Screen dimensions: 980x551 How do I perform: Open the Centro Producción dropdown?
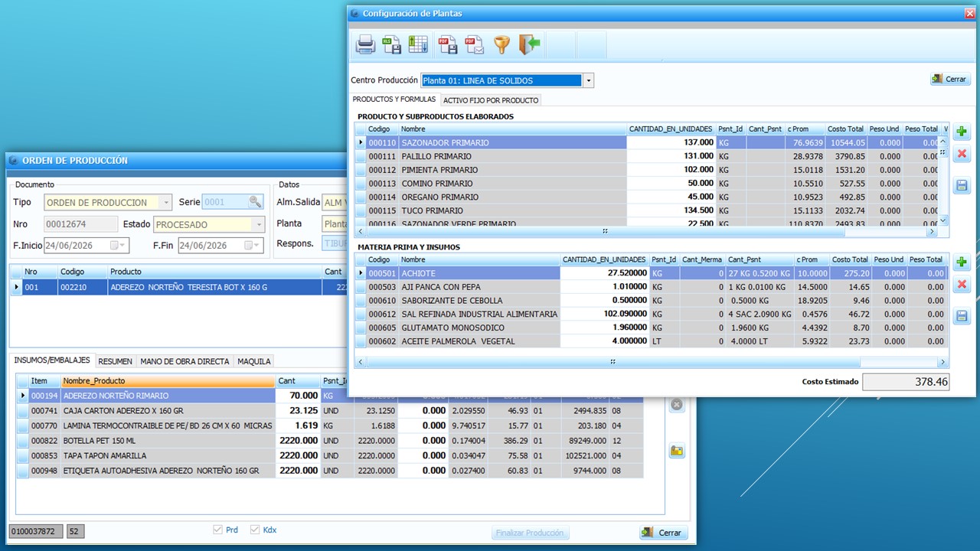click(x=588, y=80)
